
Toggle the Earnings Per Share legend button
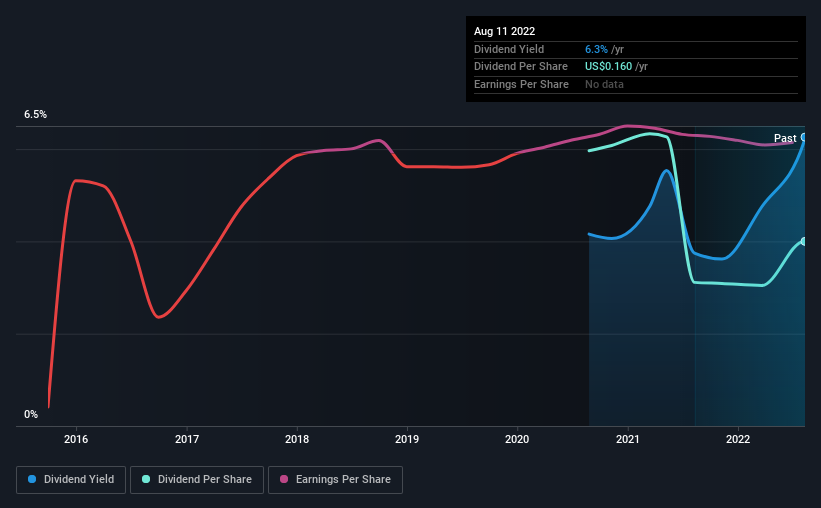(x=335, y=480)
